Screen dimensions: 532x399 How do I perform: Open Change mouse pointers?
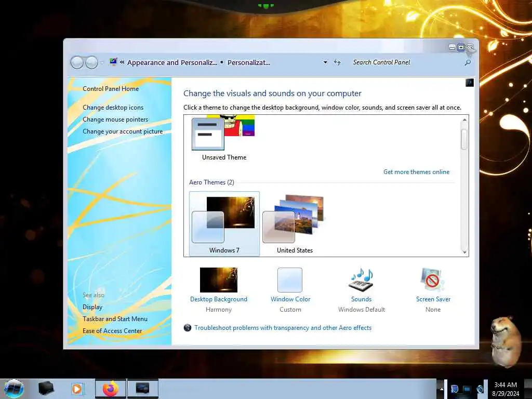[x=115, y=119]
